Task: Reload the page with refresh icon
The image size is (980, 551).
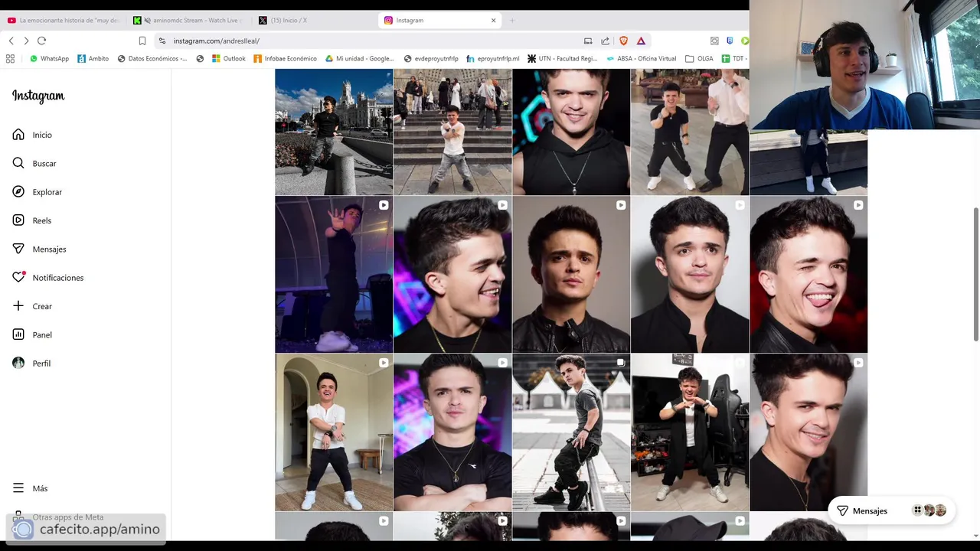Action: click(41, 41)
